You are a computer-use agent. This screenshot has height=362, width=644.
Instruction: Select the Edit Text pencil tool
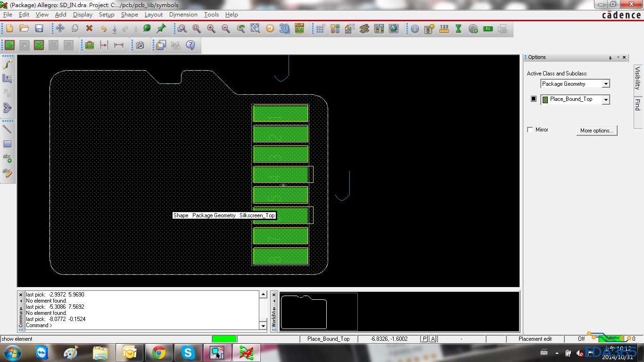7,173
